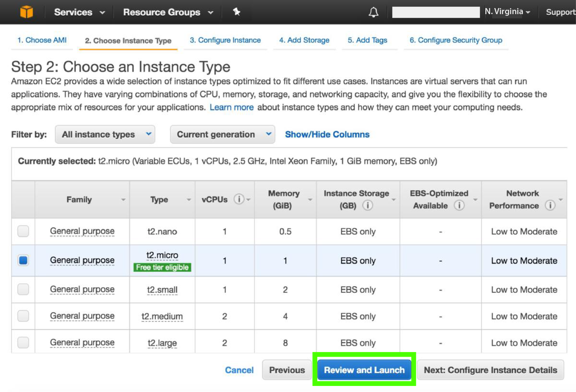Click the Memory (GiB) column sort arrow
This screenshot has width=576, height=392.
point(310,200)
